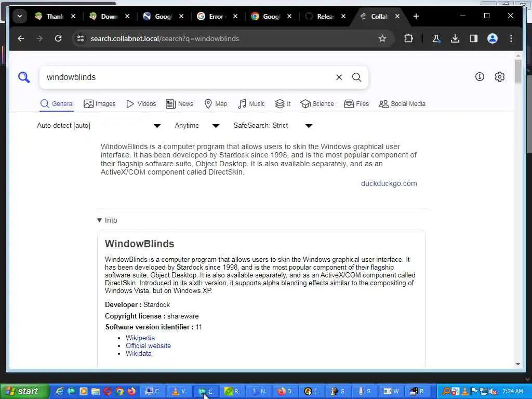Viewport: 532px width, 399px height.
Task: Open Chrome Labs flask icon
Action: [x=436, y=38]
